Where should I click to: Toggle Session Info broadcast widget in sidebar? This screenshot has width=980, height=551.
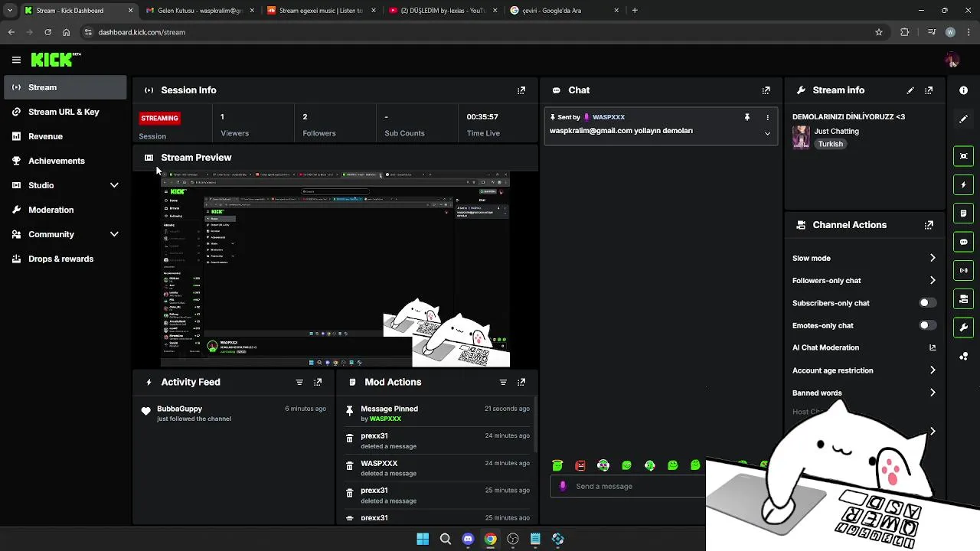[x=963, y=270]
